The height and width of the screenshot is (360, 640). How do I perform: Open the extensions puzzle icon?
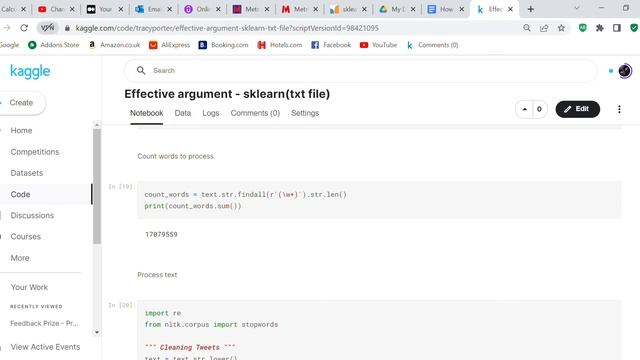pyautogui.click(x=600, y=28)
